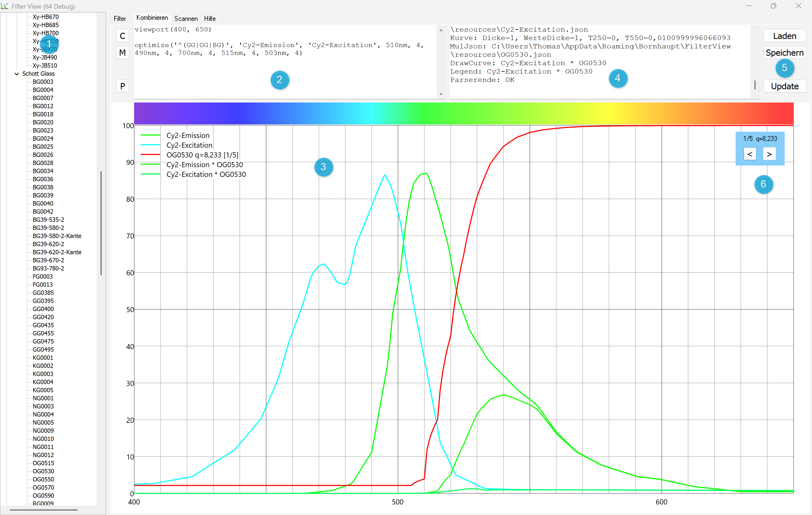Click the Cy2-Excitation legend entry

coord(189,145)
